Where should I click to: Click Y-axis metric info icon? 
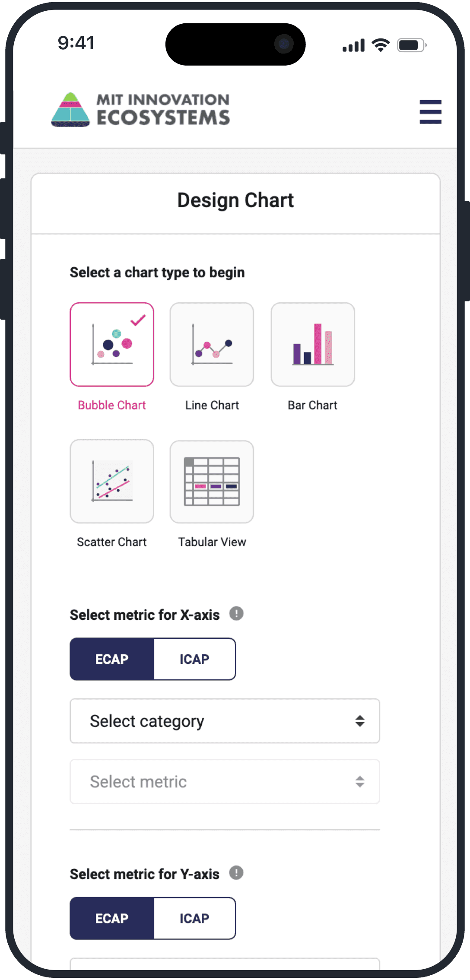click(x=236, y=872)
